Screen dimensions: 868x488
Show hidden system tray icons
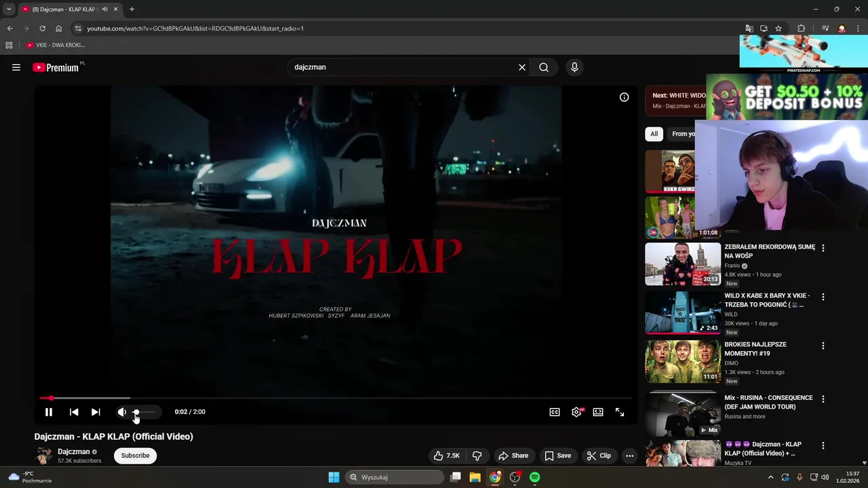pyautogui.click(x=770, y=477)
